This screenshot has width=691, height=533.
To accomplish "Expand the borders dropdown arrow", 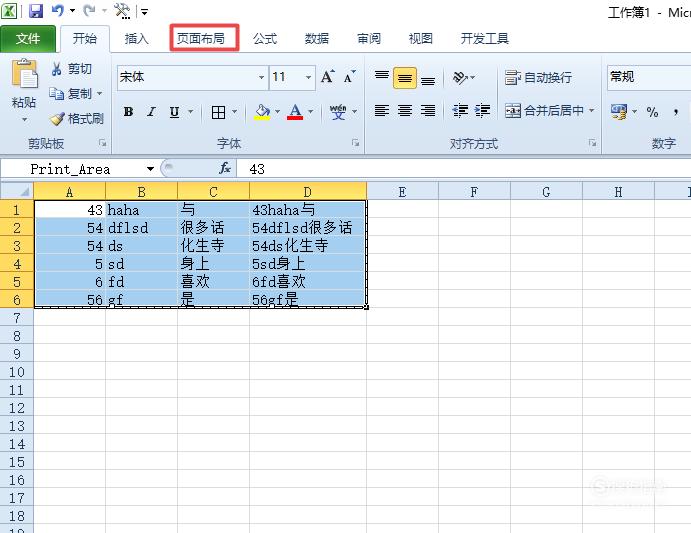I will (x=234, y=112).
